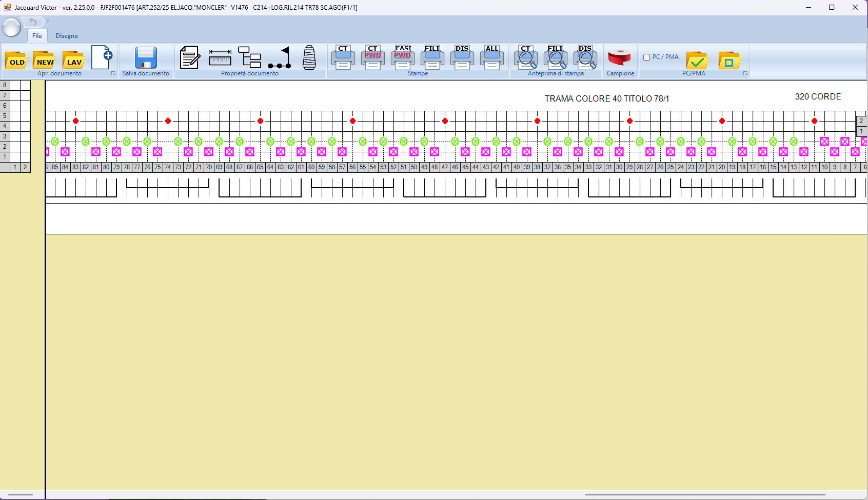Preview the FILI print

click(556, 57)
